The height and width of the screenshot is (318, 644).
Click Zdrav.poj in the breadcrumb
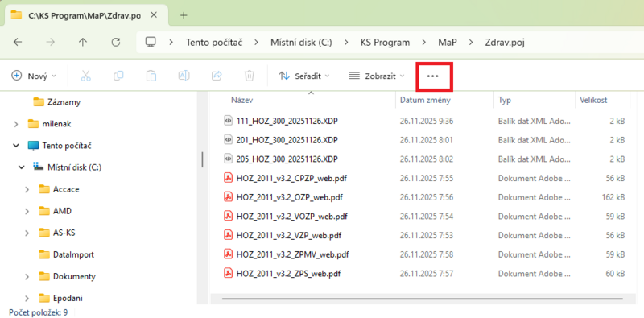[505, 43]
